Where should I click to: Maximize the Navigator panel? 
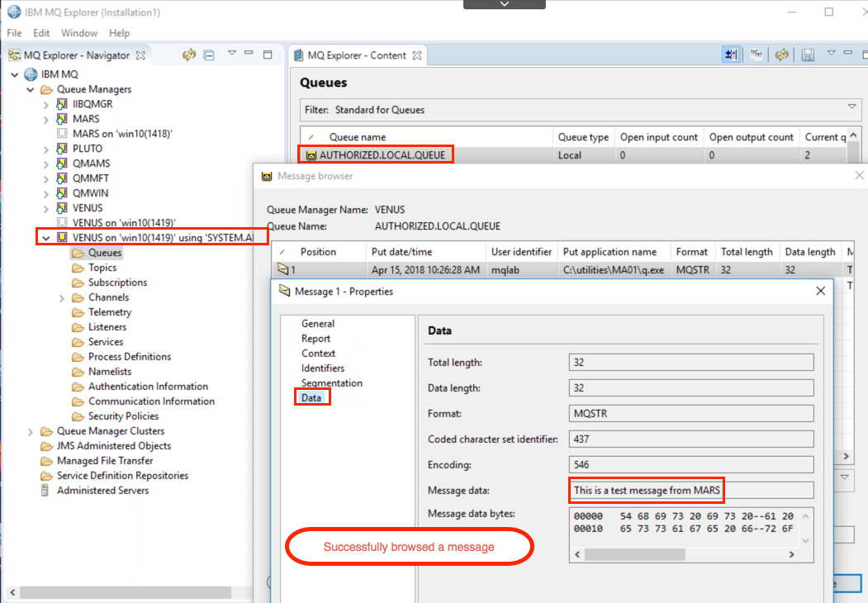pyautogui.click(x=268, y=55)
